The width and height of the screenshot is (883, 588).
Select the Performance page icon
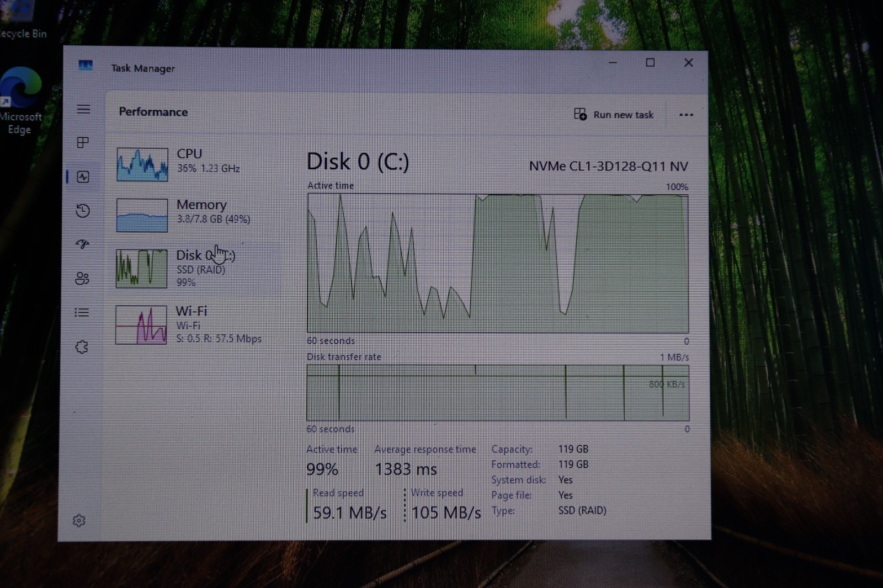pyautogui.click(x=83, y=177)
